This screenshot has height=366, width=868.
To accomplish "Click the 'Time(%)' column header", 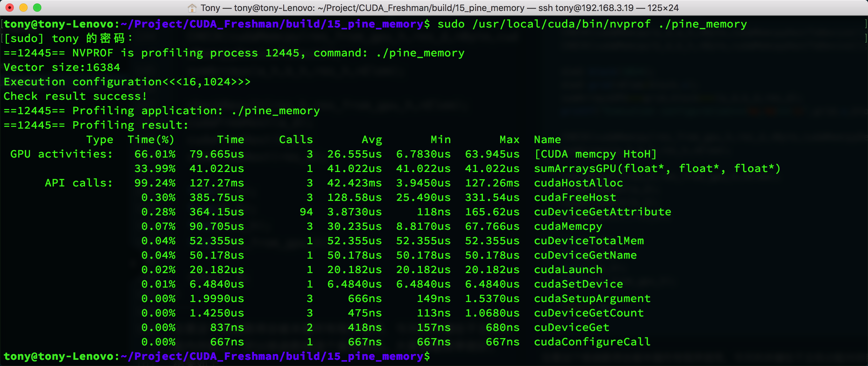I will (x=151, y=140).
